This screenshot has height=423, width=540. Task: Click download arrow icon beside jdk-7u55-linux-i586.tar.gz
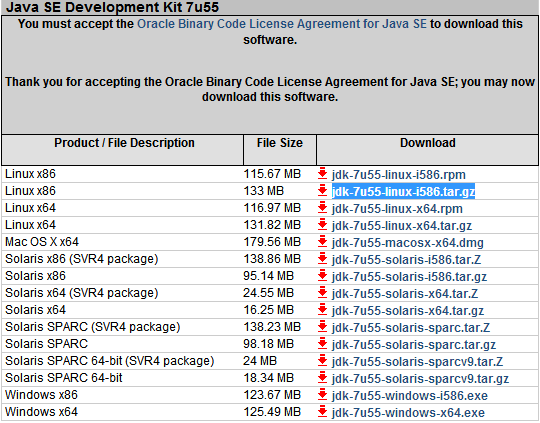pyautogui.click(x=322, y=190)
